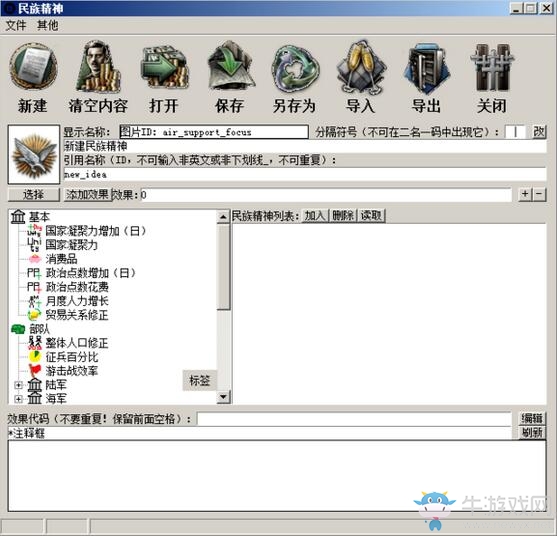Open a file with the 打开 icon
The width and height of the screenshot is (557, 536).
pyautogui.click(x=164, y=66)
